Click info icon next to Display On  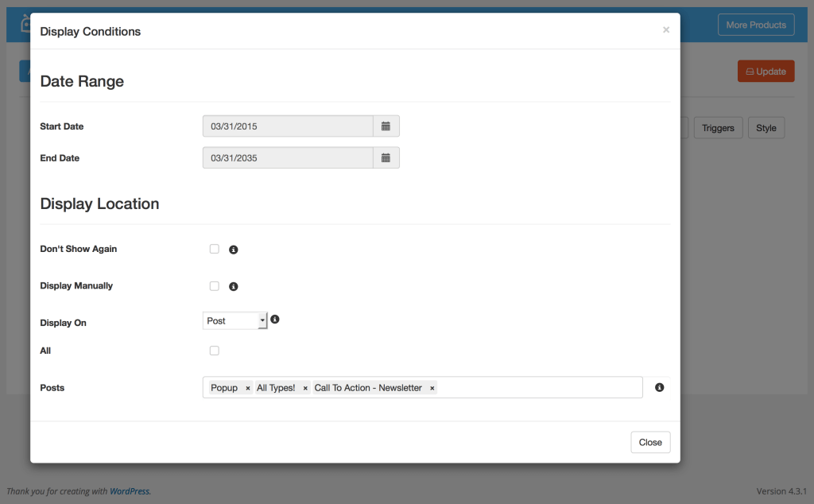275,320
